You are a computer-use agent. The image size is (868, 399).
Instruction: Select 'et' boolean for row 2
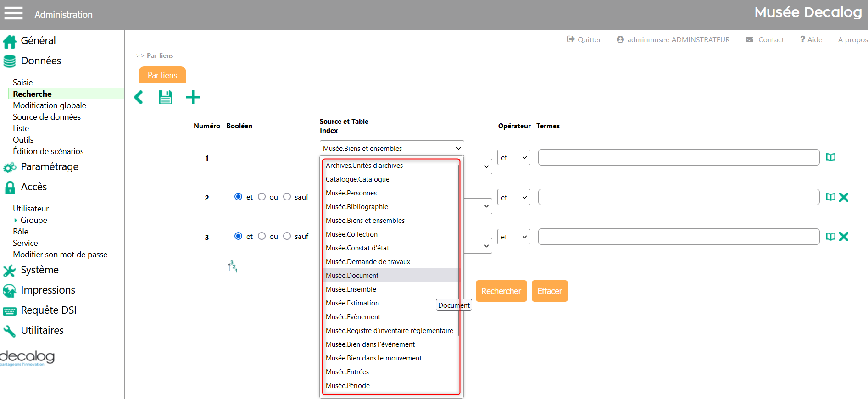point(238,197)
